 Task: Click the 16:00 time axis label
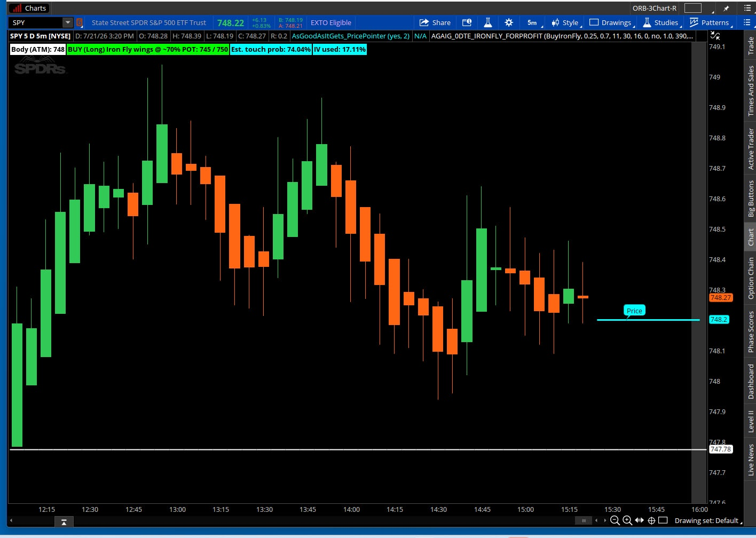699,510
